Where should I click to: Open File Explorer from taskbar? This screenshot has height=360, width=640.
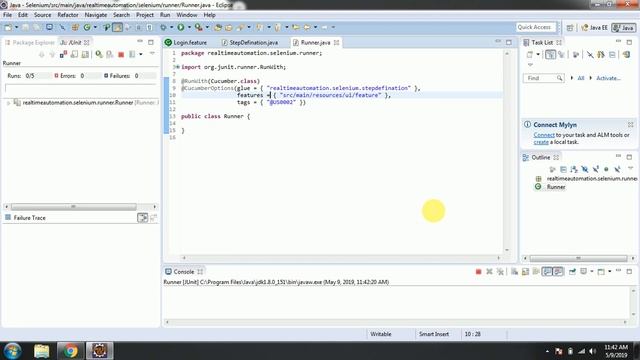(x=42, y=351)
